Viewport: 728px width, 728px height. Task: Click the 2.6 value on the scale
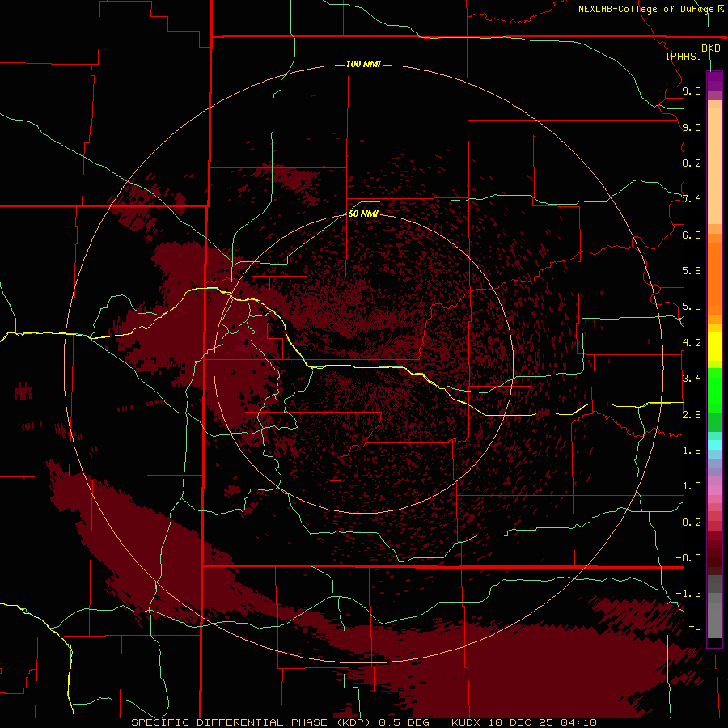692,415
